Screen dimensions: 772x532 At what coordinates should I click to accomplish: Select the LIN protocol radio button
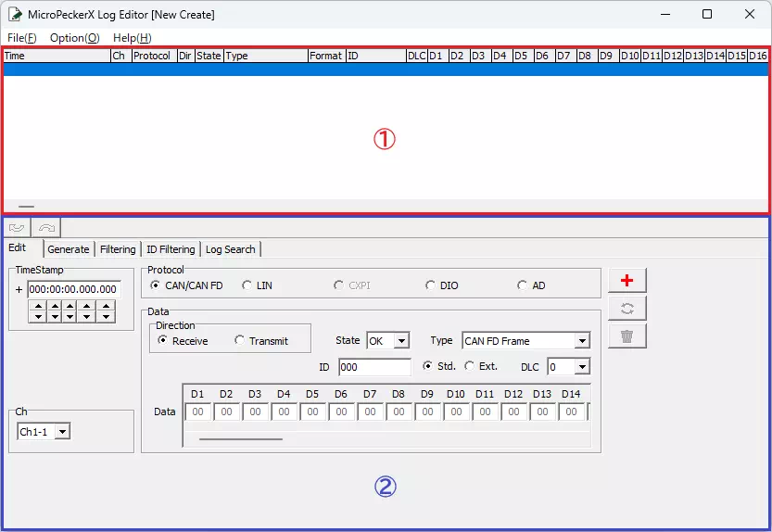(247, 285)
